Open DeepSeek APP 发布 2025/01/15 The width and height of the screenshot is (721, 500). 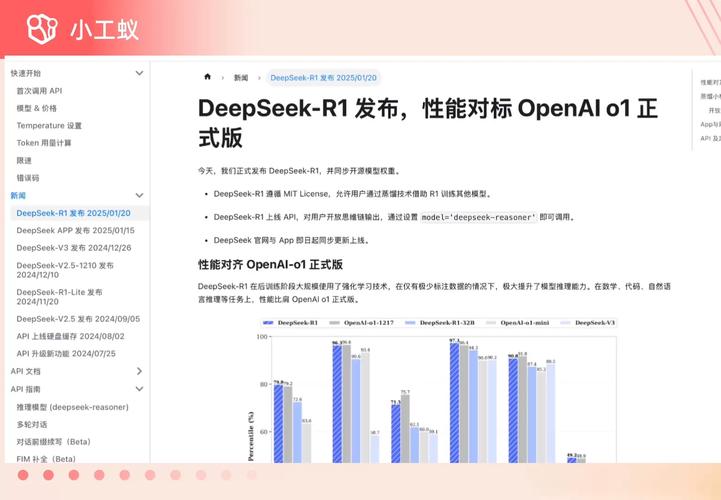(75, 230)
